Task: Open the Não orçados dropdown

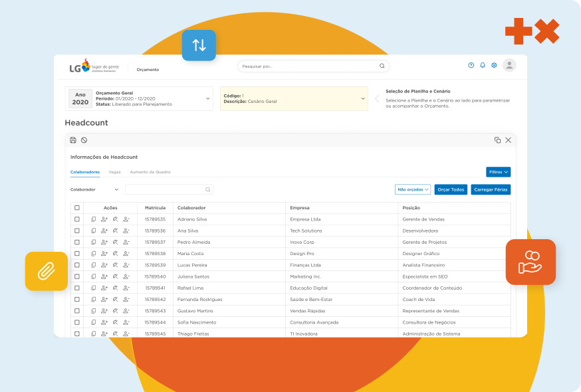Action: [412, 189]
